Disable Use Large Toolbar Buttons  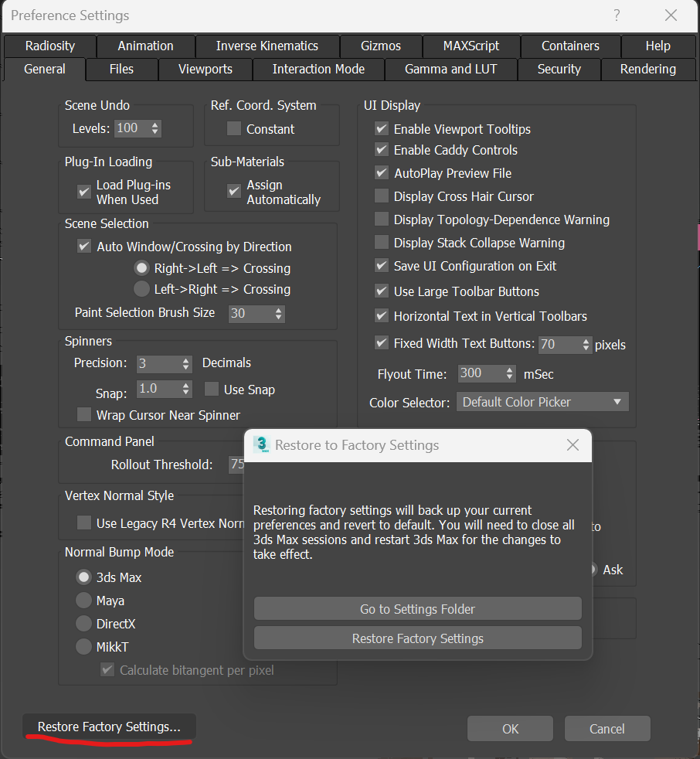[381, 291]
